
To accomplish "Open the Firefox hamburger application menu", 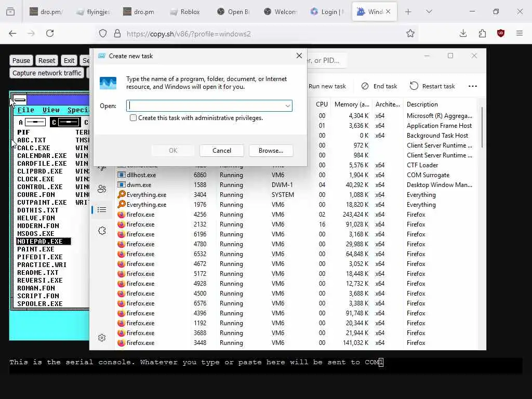I will (x=520, y=33).
